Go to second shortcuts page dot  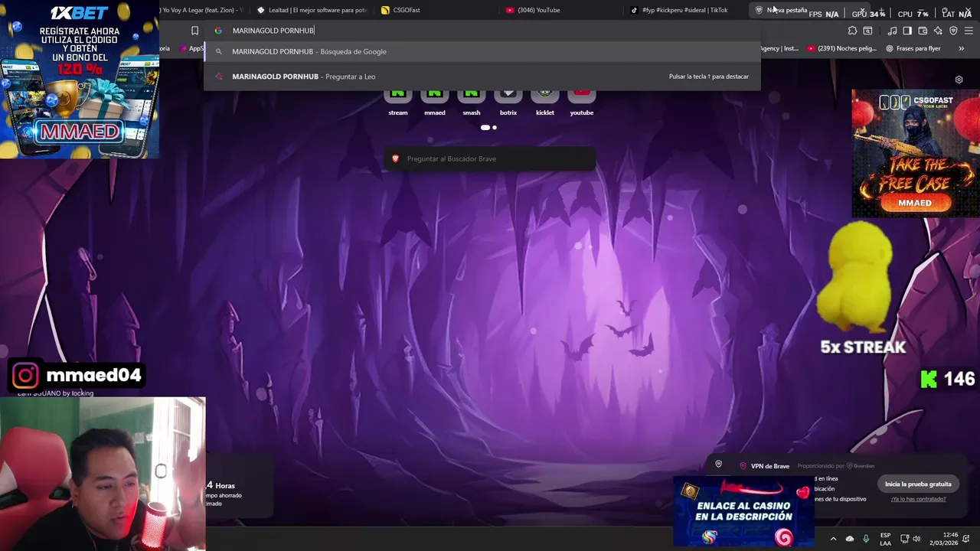click(495, 128)
